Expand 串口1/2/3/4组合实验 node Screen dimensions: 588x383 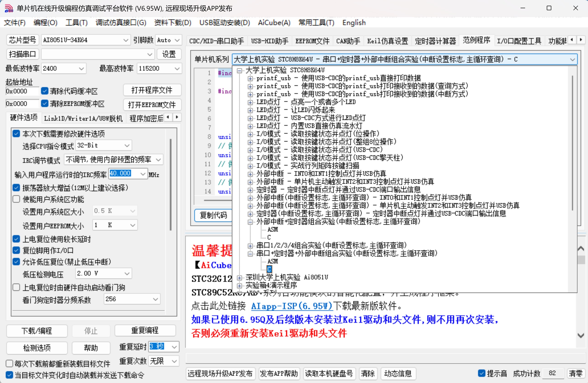[x=250, y=246]
